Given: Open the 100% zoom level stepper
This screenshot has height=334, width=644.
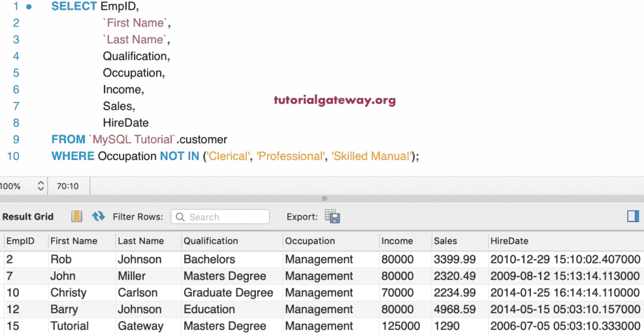Looking at the screenshot, I should point(40,186).
